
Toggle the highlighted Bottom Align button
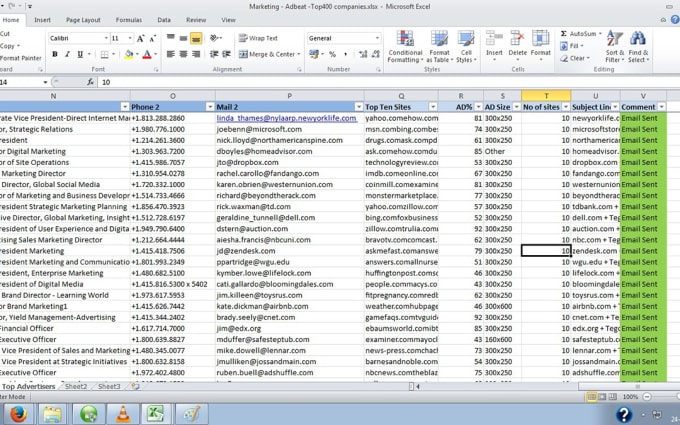pos(196,38)
